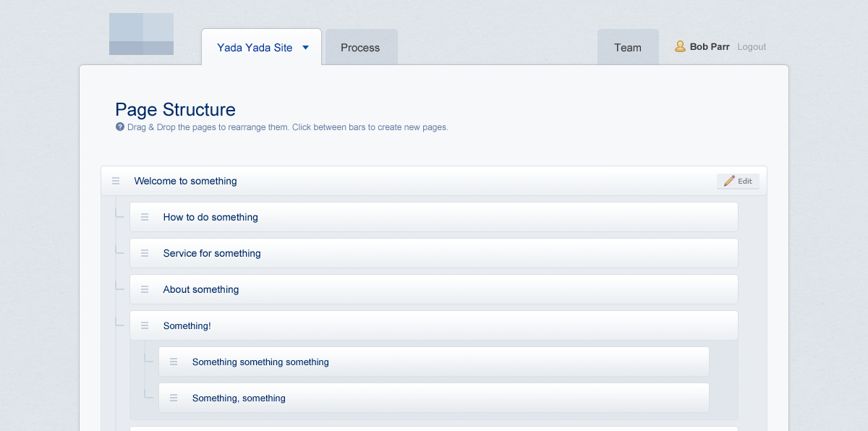This screenshot has height=431, width=868.
Task: Click the Bob Parr username
Action: (710, 46)
